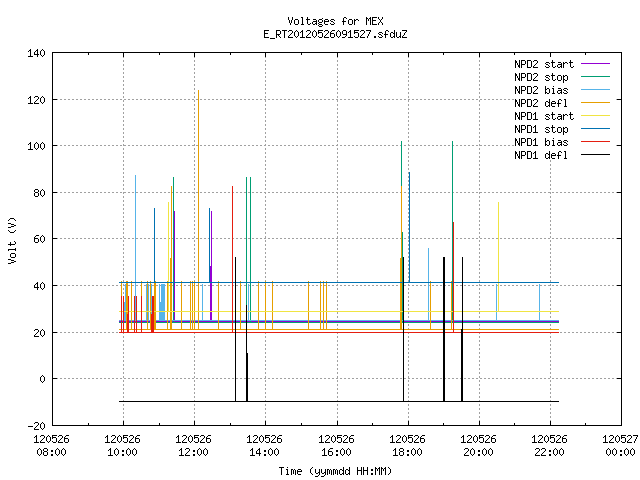Click the y-axis tick value 40
The height and width of the screenshot is (480, 640).
click(39, 286)
